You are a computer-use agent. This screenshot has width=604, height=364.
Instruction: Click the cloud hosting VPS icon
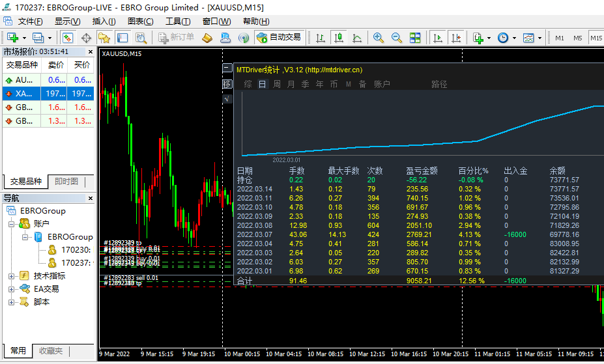[x=225, y=37]
